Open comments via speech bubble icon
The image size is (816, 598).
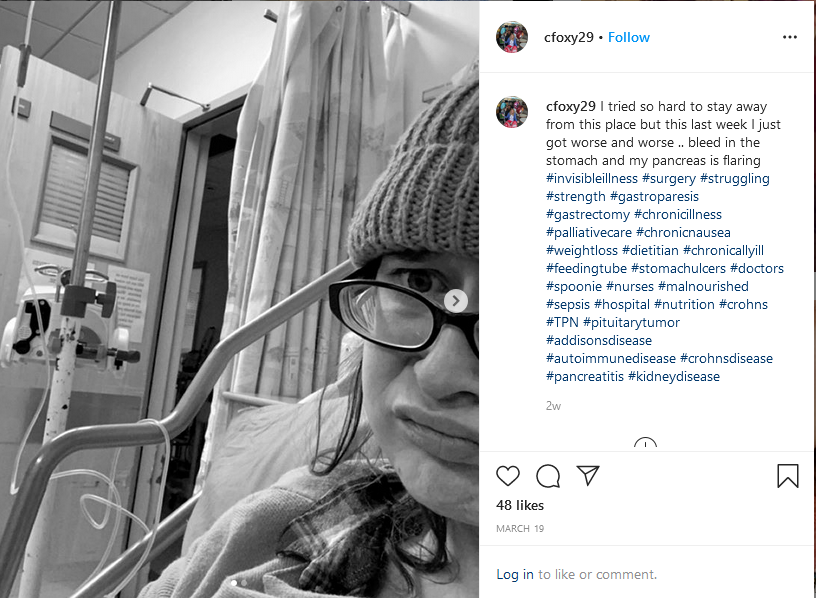point(548,476)
